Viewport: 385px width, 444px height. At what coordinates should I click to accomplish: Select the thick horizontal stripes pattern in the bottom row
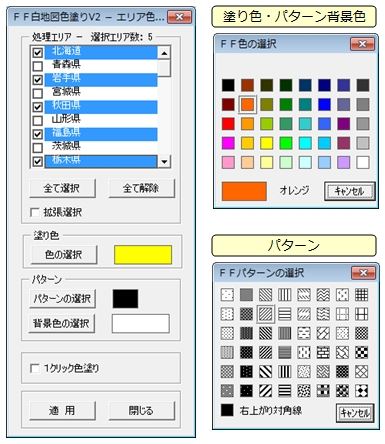285,391
